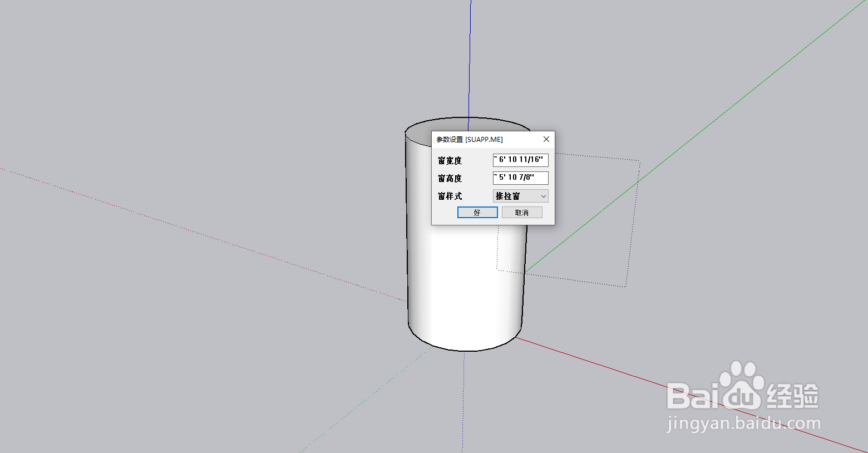Cancel with the 取消 button
Image resolution: width=868 pixels, height=453 pixels.
pyautogui.click(x=522, y=213)
